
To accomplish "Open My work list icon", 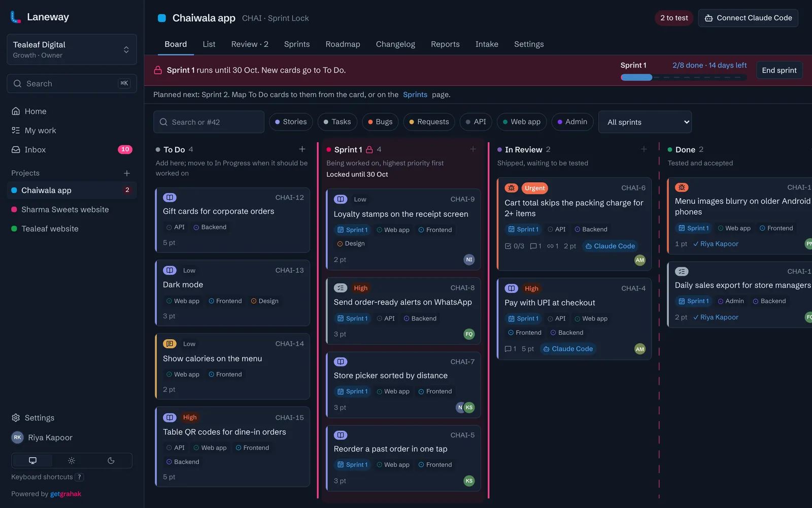I will tap(16, 131).
